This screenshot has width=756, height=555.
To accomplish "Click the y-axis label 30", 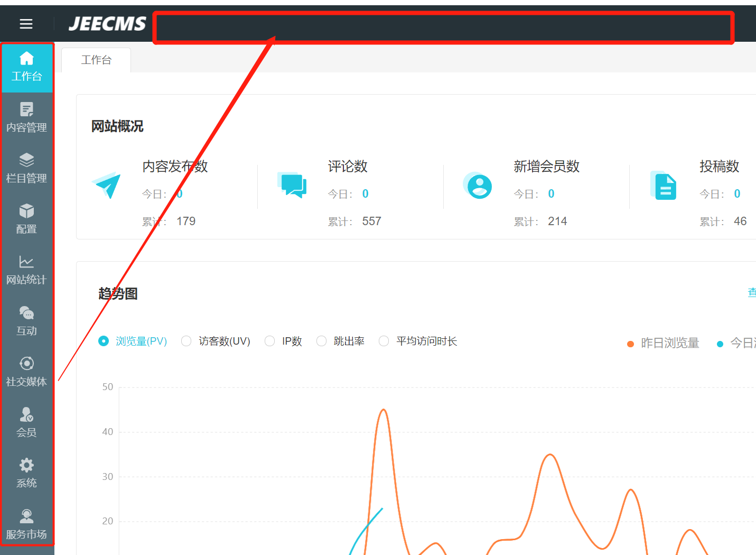I will coord(108,477).
